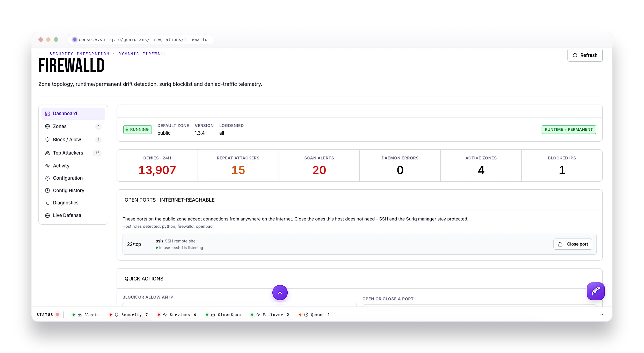Click the Active Zones value 4
This screenshot has height=353, width=644.
(481, 170)
